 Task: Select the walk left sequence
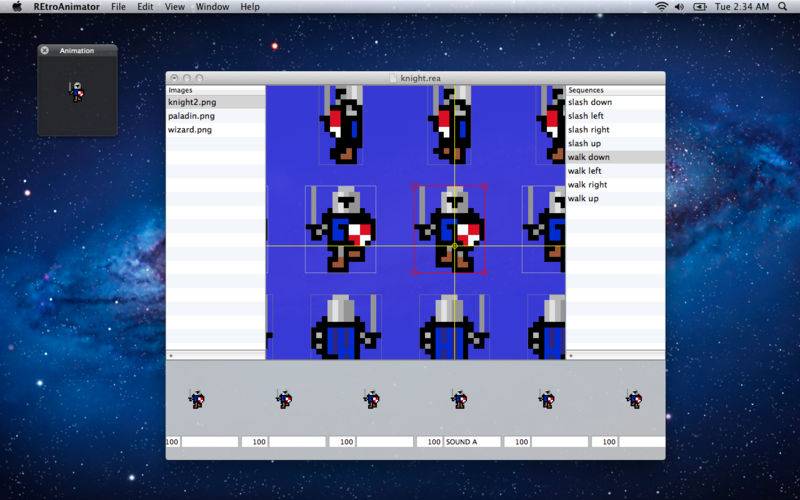click(615, 171)
